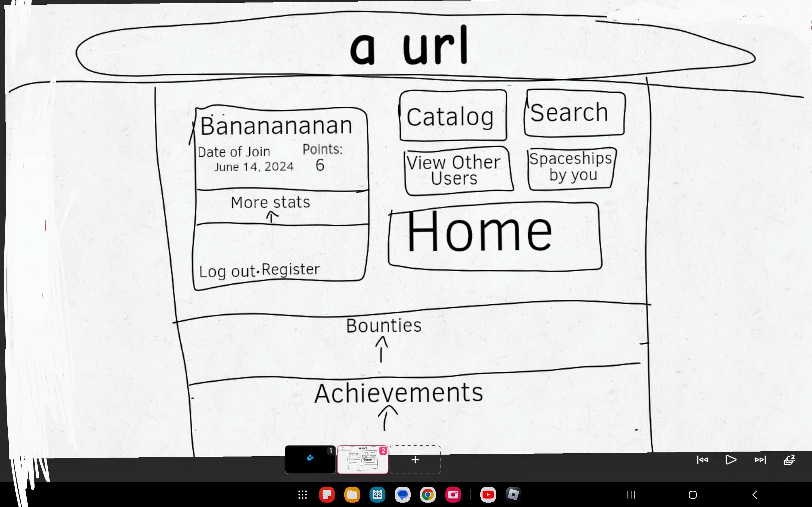
Task: Click the View Other Users box
Action: tap(458, 171)
